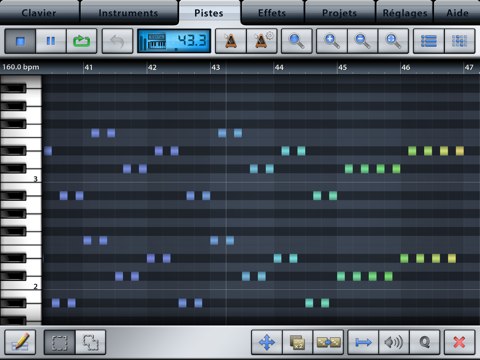Open the Réglages tab
The width and height of the screenshot is (480, 360).
405,13
